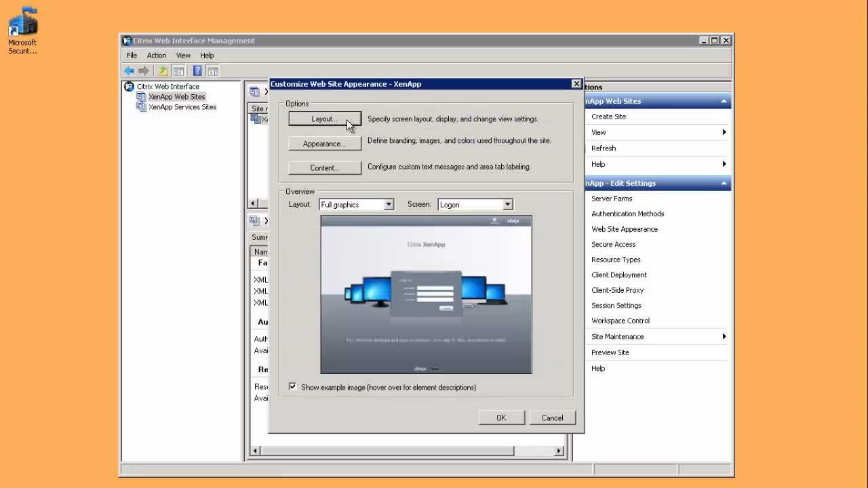The image size is (868, 488).
Task: Close the Customize Web Site Appearance dialog
Action: pos(576,84)
